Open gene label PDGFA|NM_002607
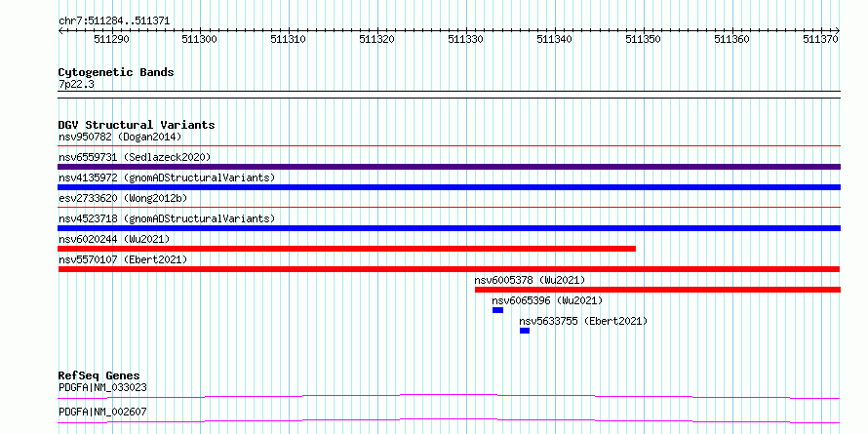868x434 pixels. (102, 412)
